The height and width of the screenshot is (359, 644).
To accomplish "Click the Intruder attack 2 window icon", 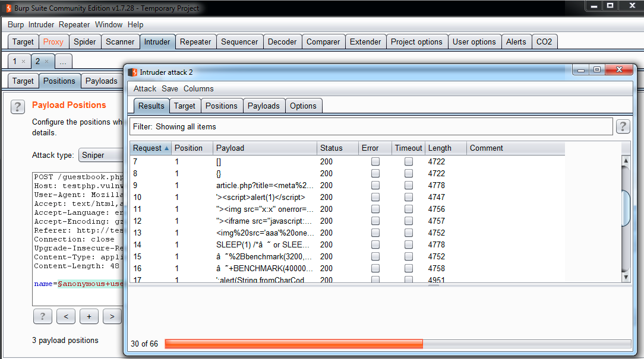I will (132, 72).
